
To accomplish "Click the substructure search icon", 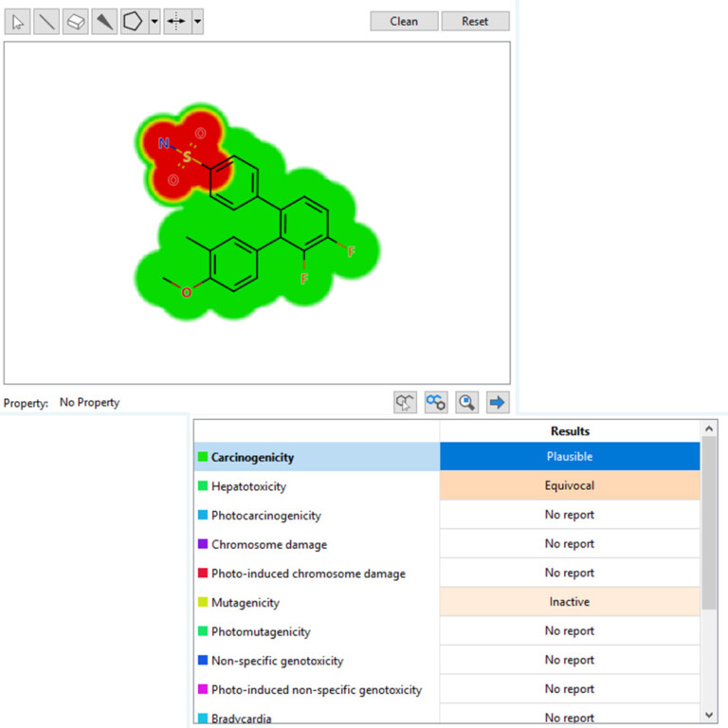I will click(436, 402).
